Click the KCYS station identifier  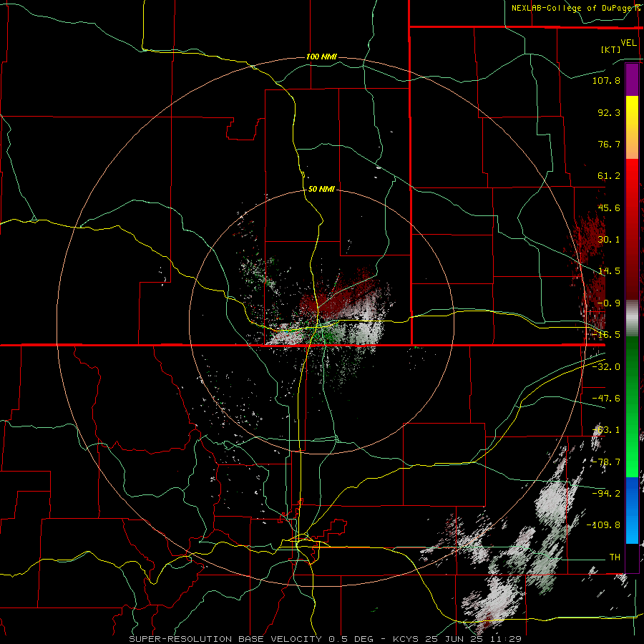point(406,639)
